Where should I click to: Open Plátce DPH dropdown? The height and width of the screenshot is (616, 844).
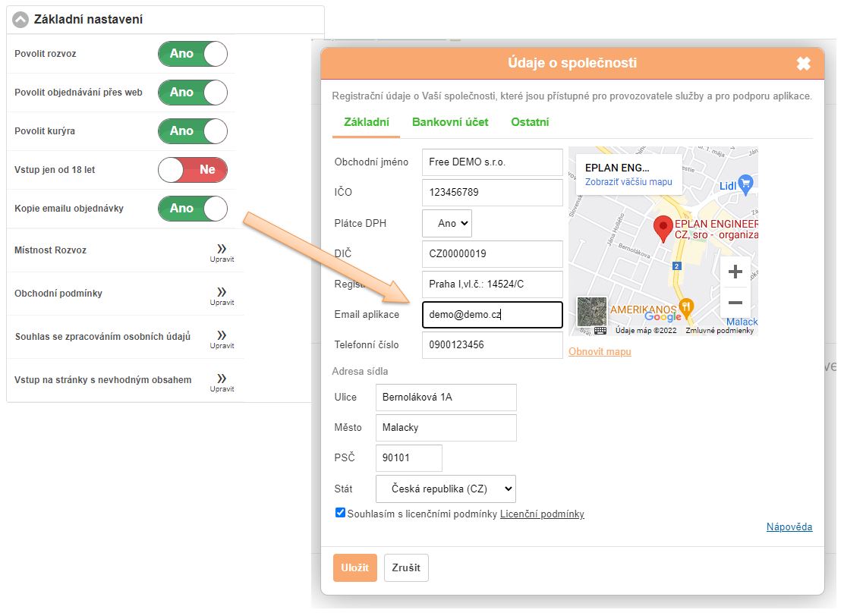tap(447, 224)
